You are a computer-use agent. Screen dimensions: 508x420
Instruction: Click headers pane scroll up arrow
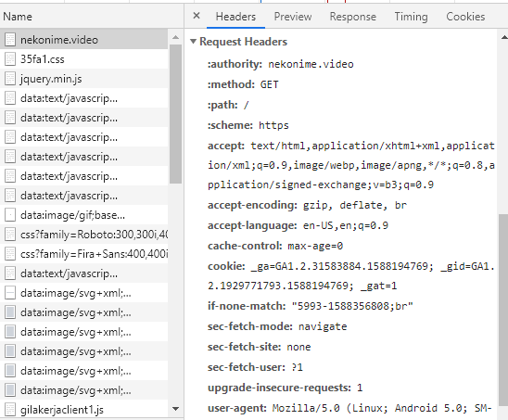504,37
